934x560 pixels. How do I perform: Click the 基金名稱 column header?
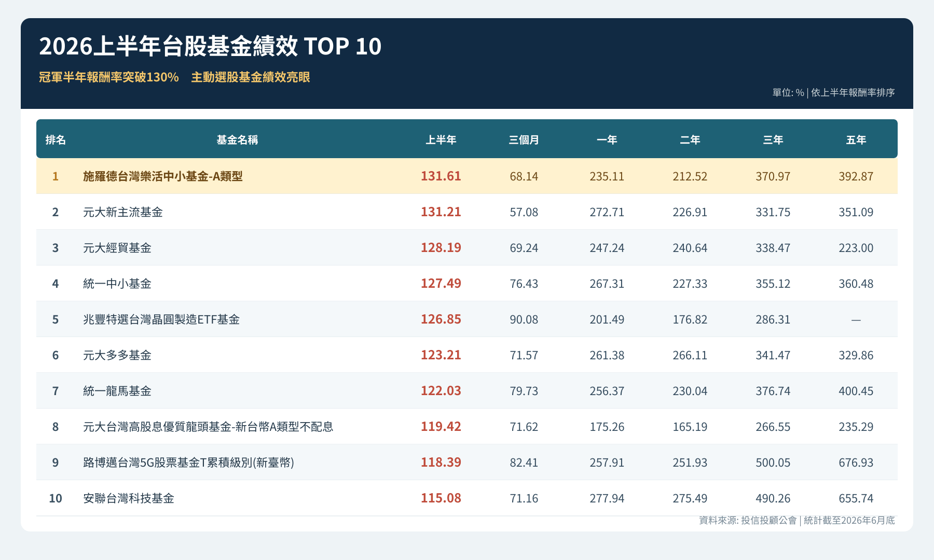point(237,140)
